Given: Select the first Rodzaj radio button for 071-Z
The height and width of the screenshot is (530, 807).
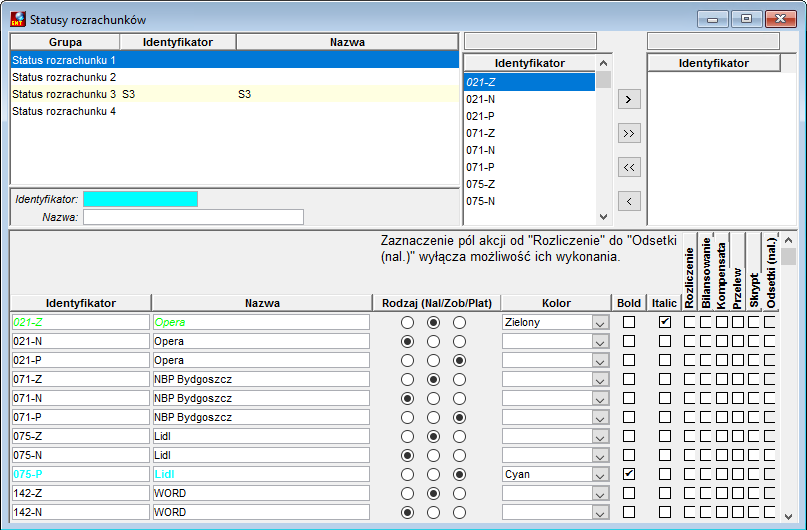Looking at the screenshot, I should 407,379.
